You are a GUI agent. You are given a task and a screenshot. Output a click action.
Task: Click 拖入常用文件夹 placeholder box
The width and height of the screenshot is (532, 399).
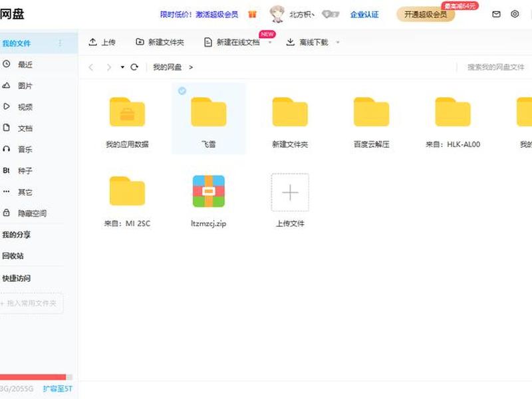tap(31, 303)
